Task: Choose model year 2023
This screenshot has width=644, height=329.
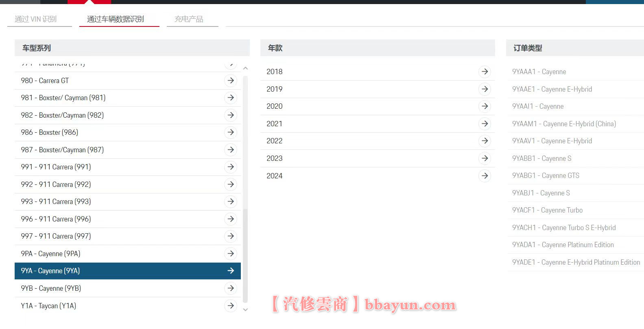Action: click(378, 158)
